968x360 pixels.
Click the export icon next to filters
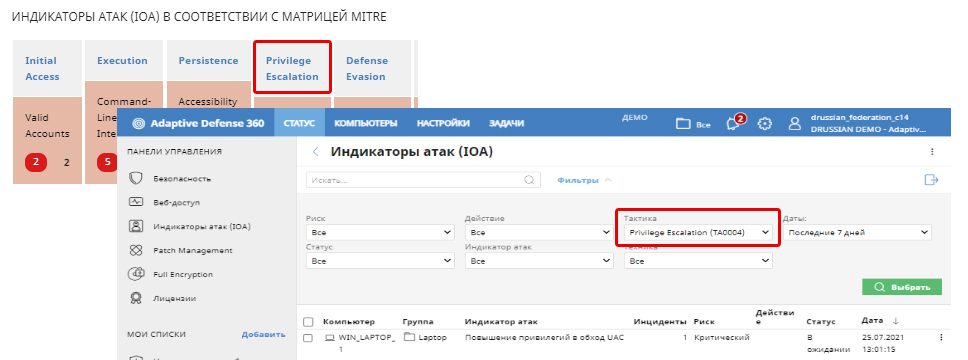[x=931, y=180]
